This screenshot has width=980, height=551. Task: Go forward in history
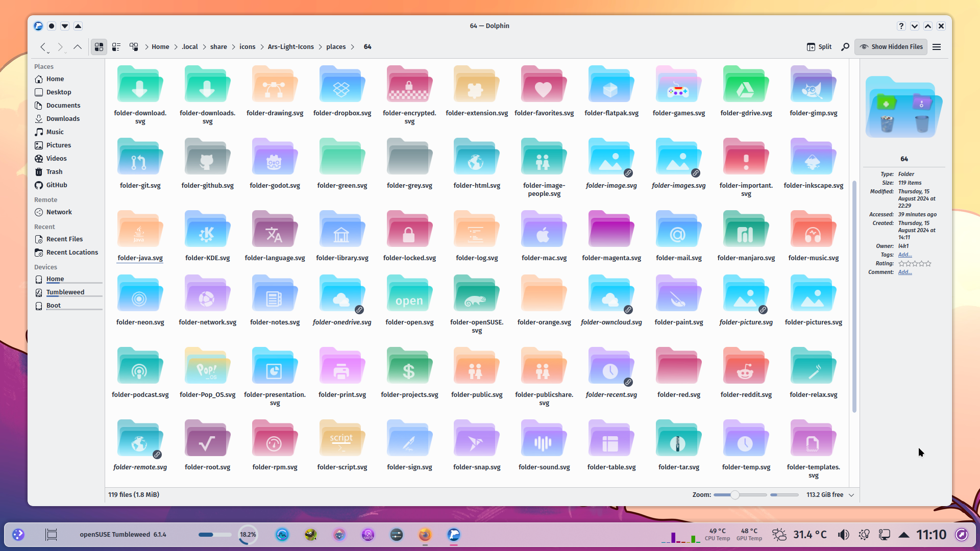tap(60, 47)
